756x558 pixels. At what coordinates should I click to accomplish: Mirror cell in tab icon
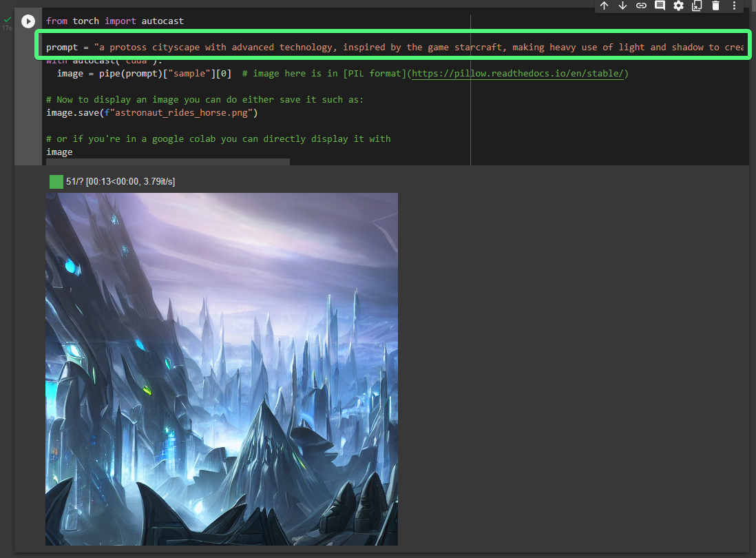tap(697, 6)
